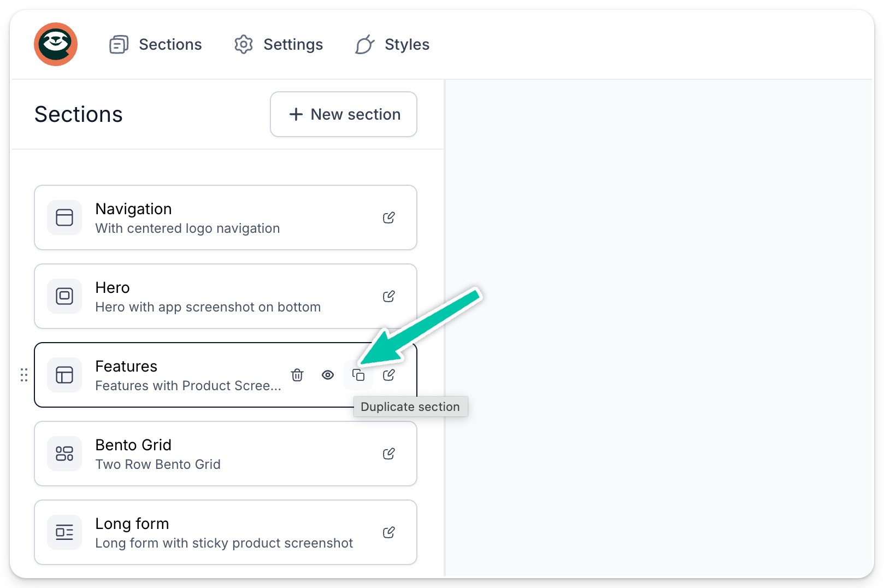Click the Hero section type icon

click(x=64, y=296)
